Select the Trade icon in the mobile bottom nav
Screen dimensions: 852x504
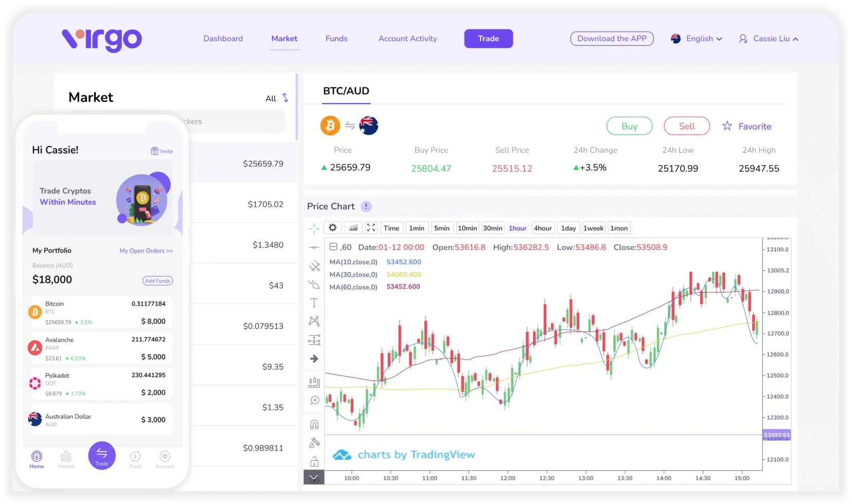[102, 456]
